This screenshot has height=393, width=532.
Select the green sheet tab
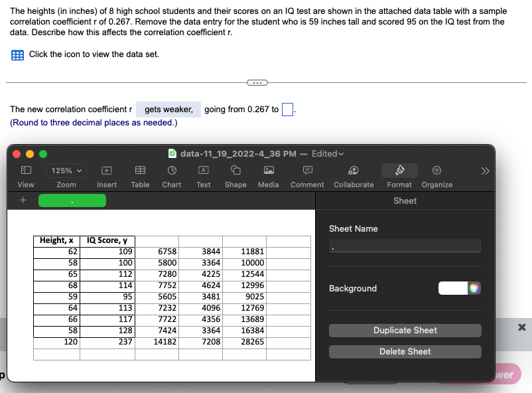pos(72,200)
